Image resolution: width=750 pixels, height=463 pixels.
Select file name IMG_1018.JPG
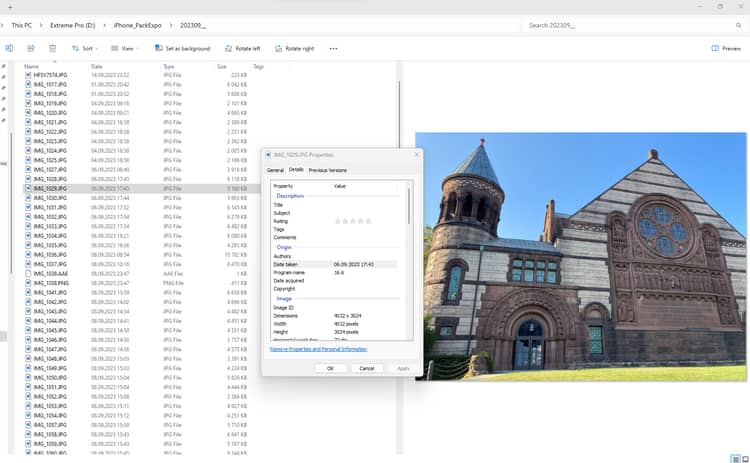(50, 94)
